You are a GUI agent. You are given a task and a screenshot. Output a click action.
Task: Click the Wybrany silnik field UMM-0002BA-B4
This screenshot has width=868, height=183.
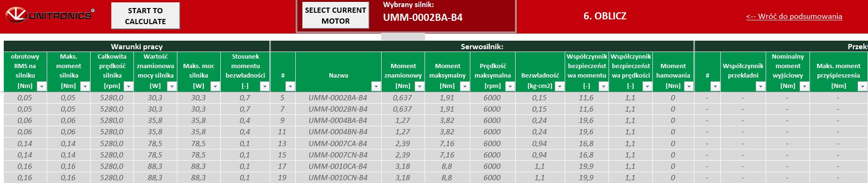423,17
